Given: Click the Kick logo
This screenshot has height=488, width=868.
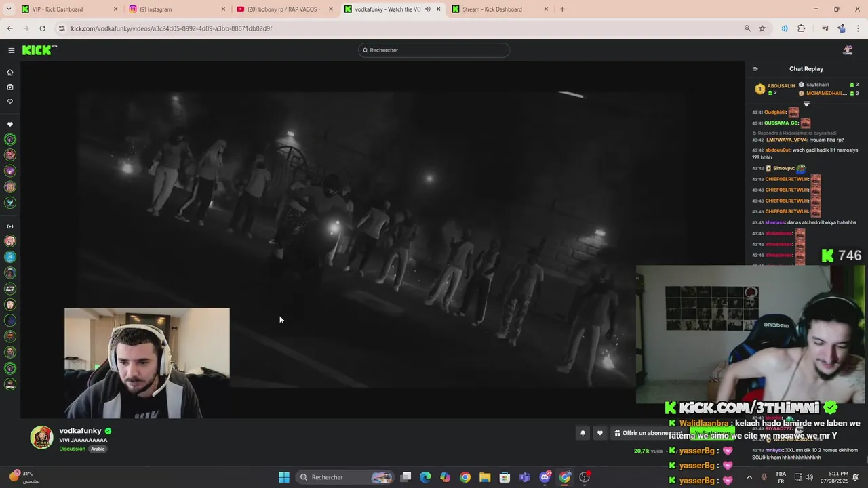Looking at the screenshot, I should click(x=39, y=50).
